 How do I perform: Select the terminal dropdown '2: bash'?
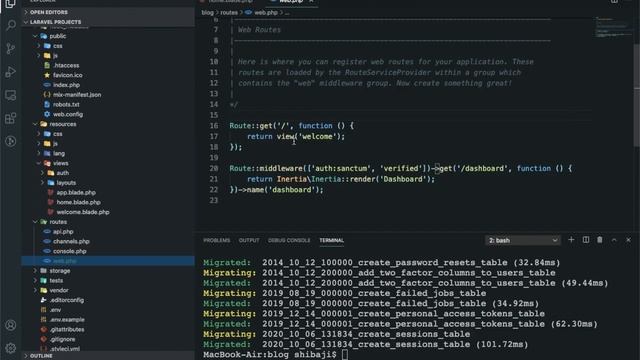click(523, 240)
